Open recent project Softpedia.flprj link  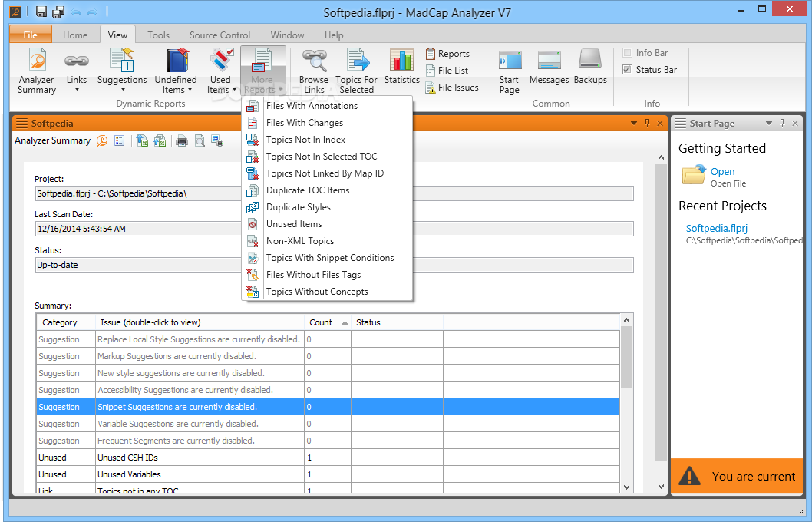pyautogui.click(x=717, y=229)
